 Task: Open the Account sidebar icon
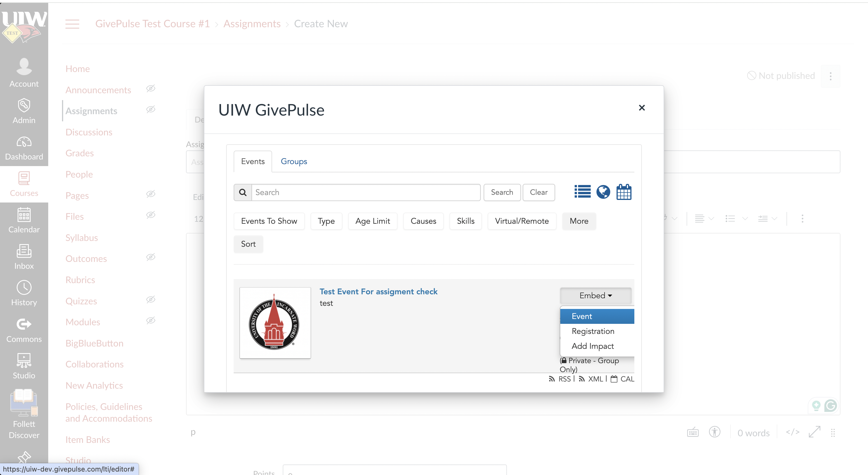click(24, 73)
